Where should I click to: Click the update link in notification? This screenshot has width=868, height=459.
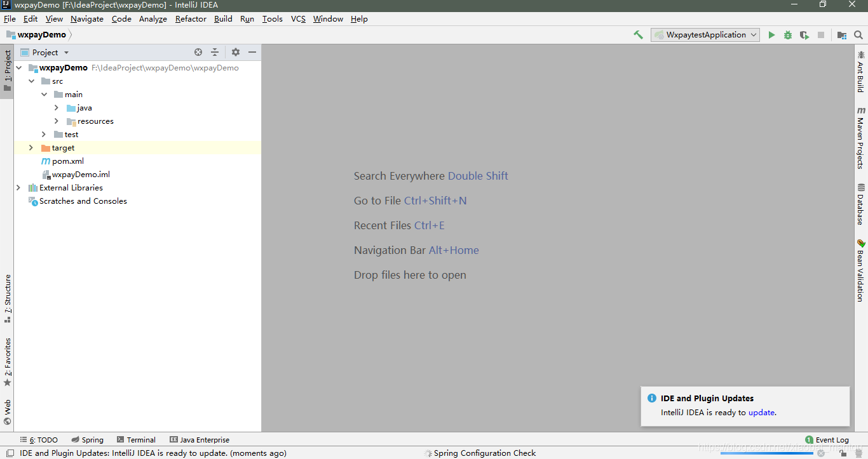click(761, 413)
